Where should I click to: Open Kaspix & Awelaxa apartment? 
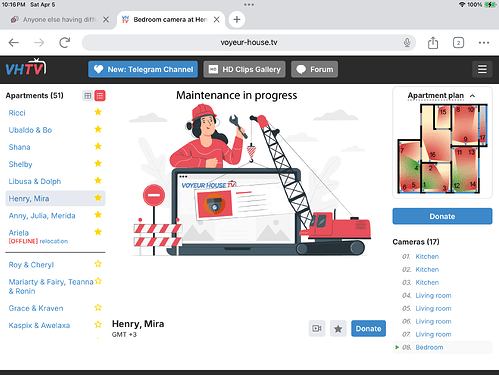pos(39,325)
